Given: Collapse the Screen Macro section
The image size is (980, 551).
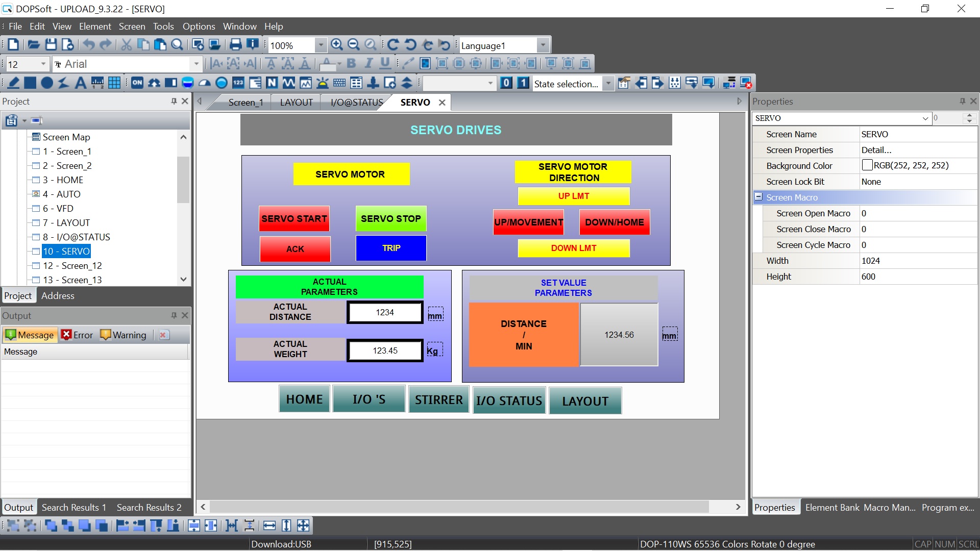Looking at the screenshot, I should coord(758,197).
